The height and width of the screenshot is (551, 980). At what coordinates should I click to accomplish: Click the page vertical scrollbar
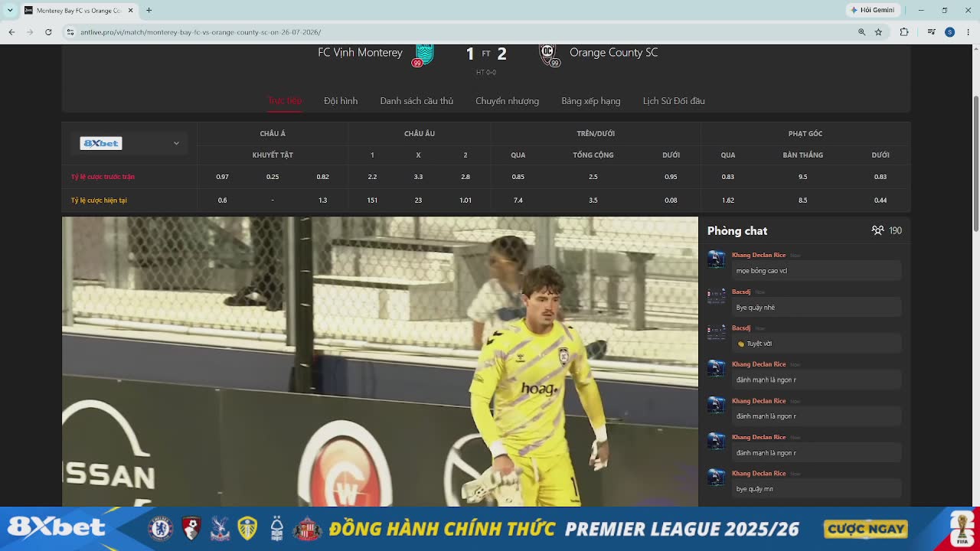point(975,275)
